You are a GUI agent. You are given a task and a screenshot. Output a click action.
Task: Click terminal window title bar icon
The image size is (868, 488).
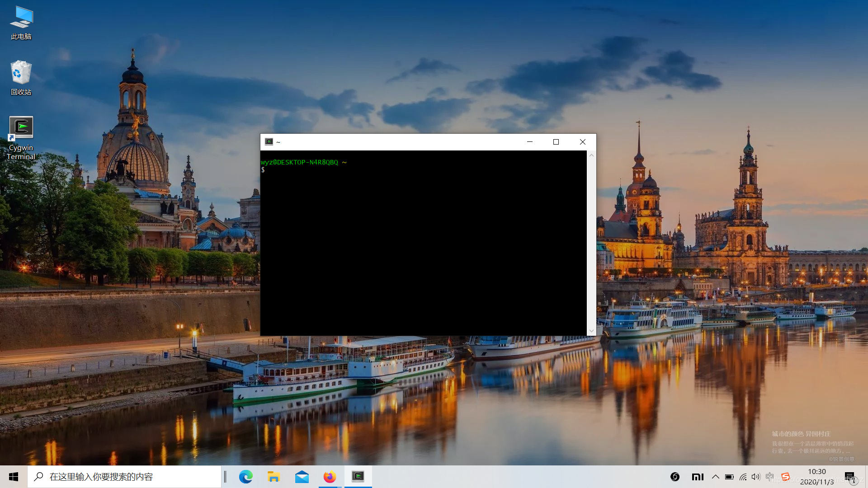[x=269, y=142]
